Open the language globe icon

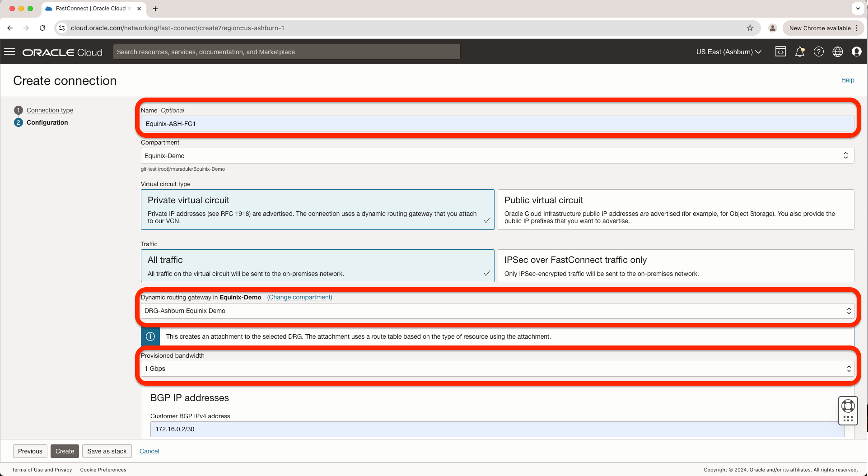click(x=837, y=52)
